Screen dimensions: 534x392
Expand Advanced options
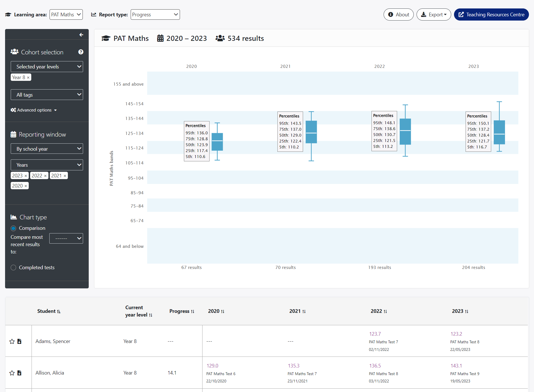tap(34, 110)
